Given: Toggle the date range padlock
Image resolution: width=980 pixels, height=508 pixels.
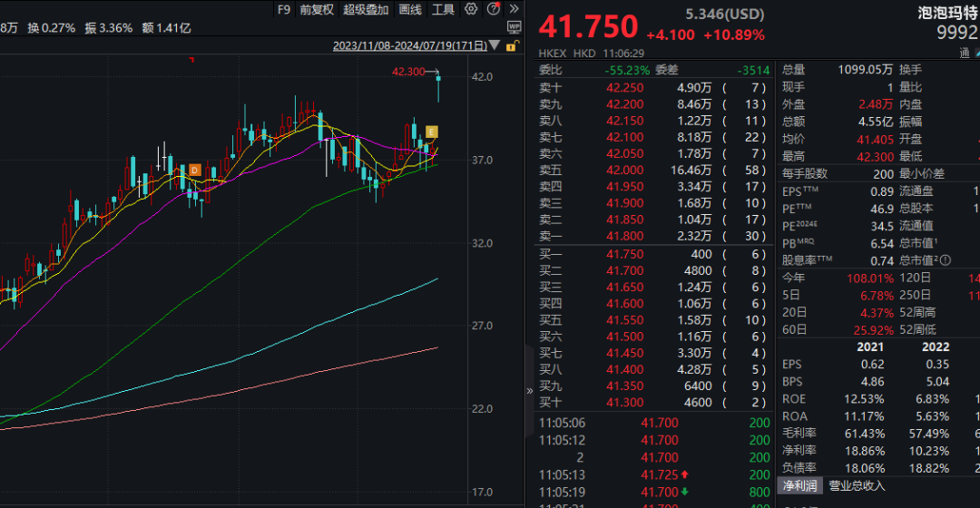Looking at the screenshot, I should click(x=513, y=45).
